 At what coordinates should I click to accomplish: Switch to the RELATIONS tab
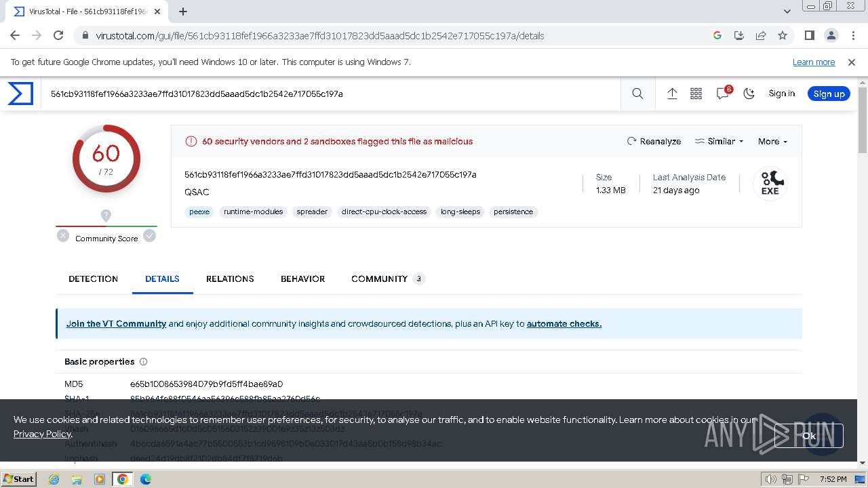[230, 279]
